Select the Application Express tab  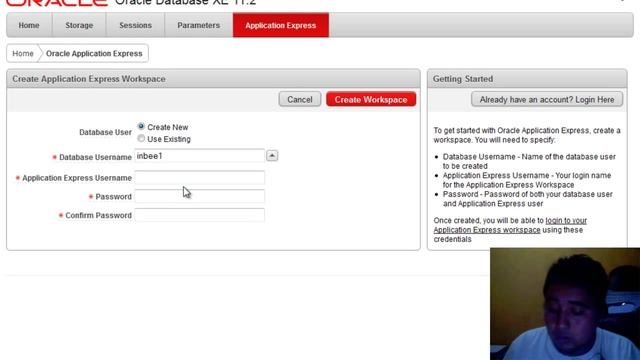pyautogui.click(x=281, y=25)
